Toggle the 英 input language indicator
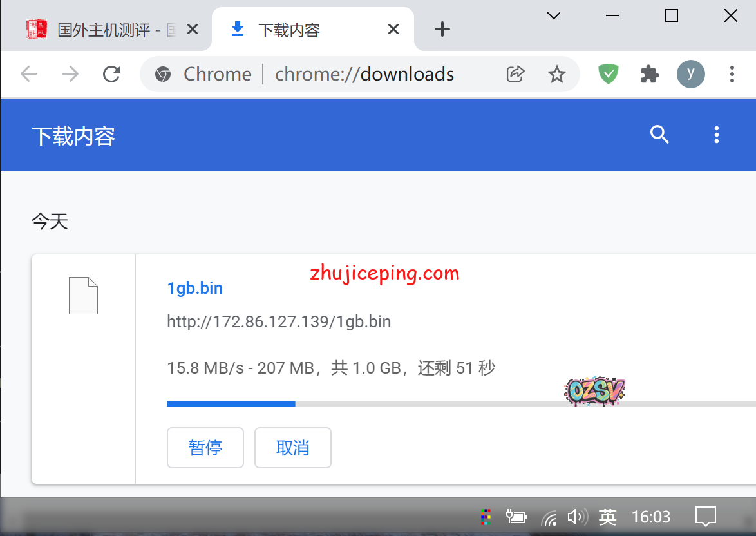The width and height of the screenshot is (756, 536). coord(607,517)
